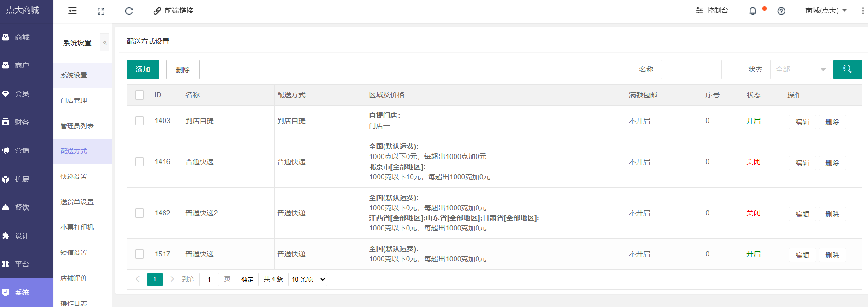The image size is (868, 307).
Task: Click the 名称 search input field
Action: (x=691, y=70)
